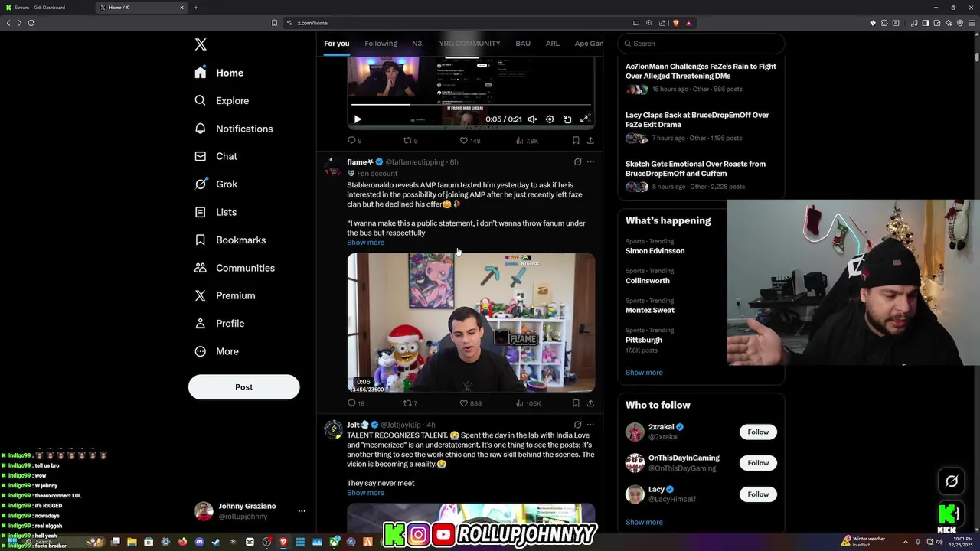
Task: Open the more options dots on flame post
Action: [590, 162]
